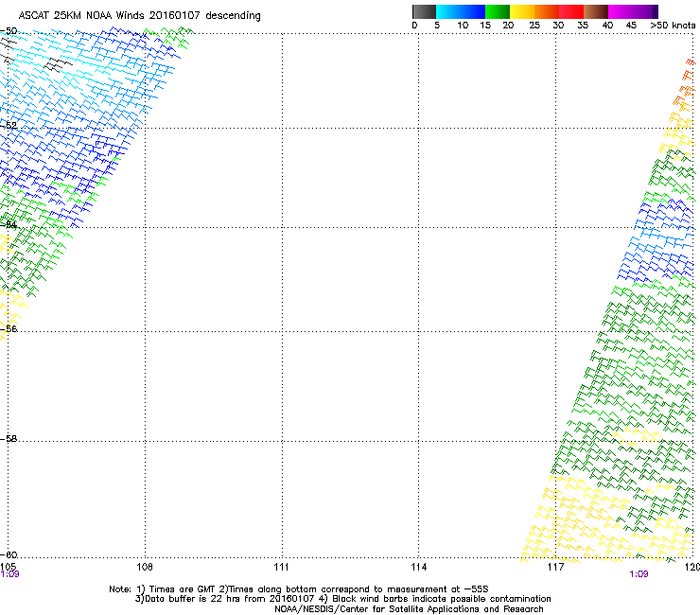Click the '25' label under the color bar

[534, 26]
